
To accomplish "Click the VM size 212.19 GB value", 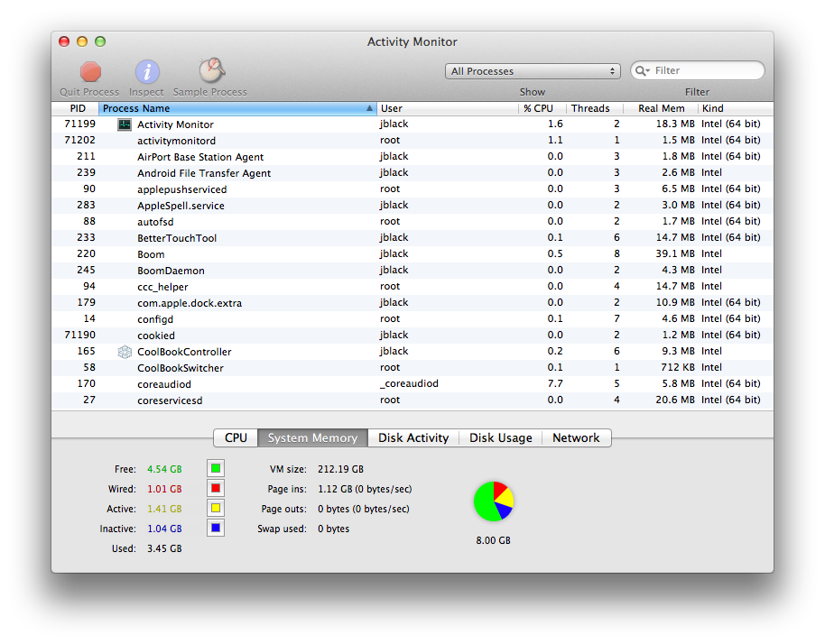I will (x=340, y=469).
